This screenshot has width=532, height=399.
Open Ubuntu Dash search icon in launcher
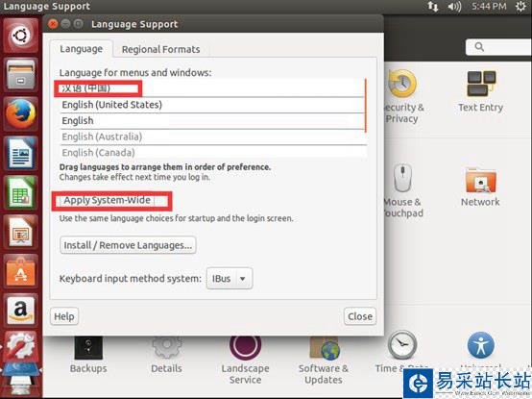[x=21, y=36]
